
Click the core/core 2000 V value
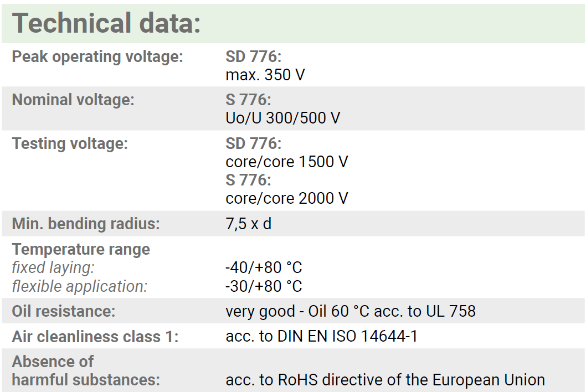pyautogui.click(x=287, y=198)
